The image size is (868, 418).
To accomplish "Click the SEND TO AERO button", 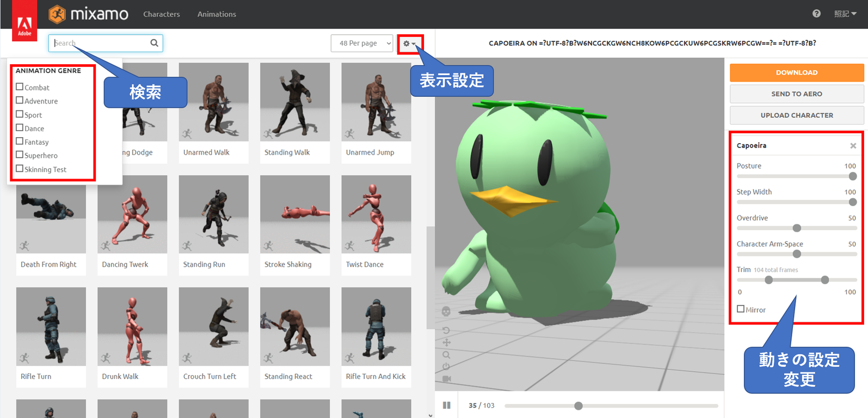I will point(797,94).
